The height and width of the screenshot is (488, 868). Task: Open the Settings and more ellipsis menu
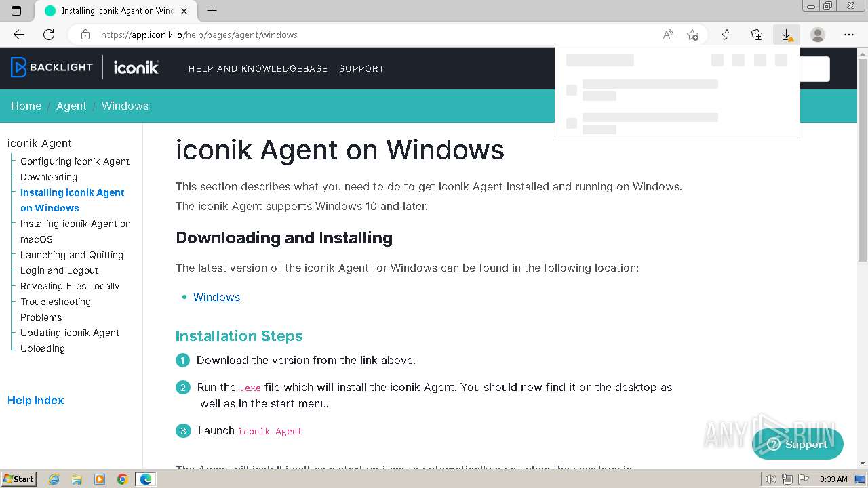[x=849, y=35]
